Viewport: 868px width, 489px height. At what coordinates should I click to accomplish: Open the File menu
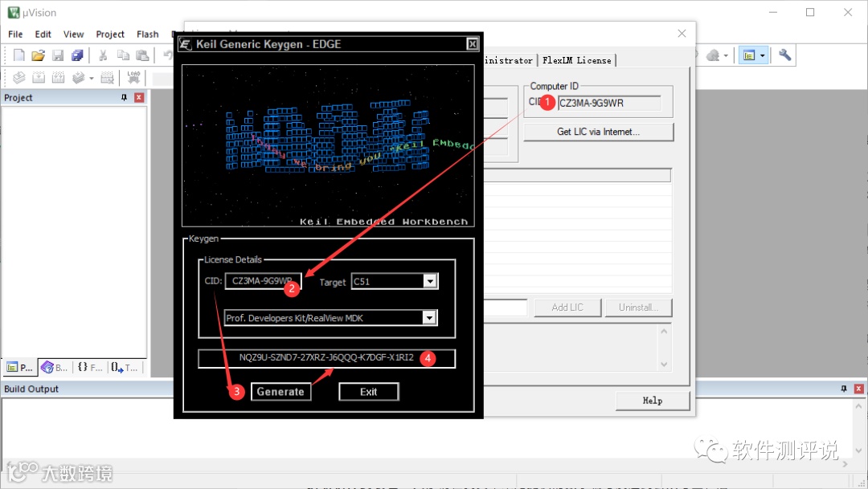point(15,34)
